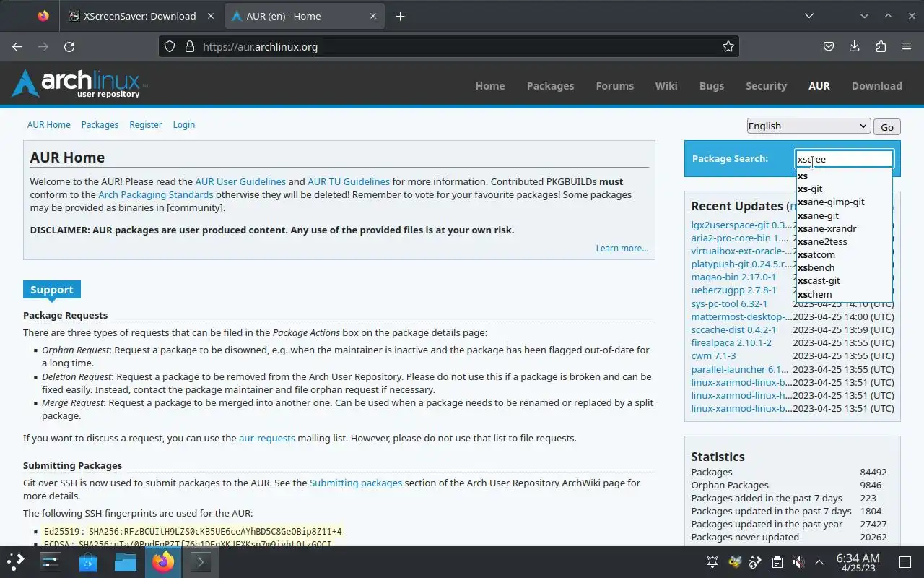Choose xsbench from search suggestions
This screenshot has width=924, height=578.
(845, 267)
